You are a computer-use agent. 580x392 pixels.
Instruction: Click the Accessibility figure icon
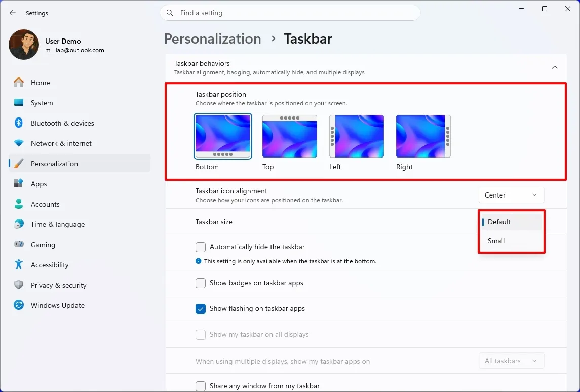coord(19,264)
